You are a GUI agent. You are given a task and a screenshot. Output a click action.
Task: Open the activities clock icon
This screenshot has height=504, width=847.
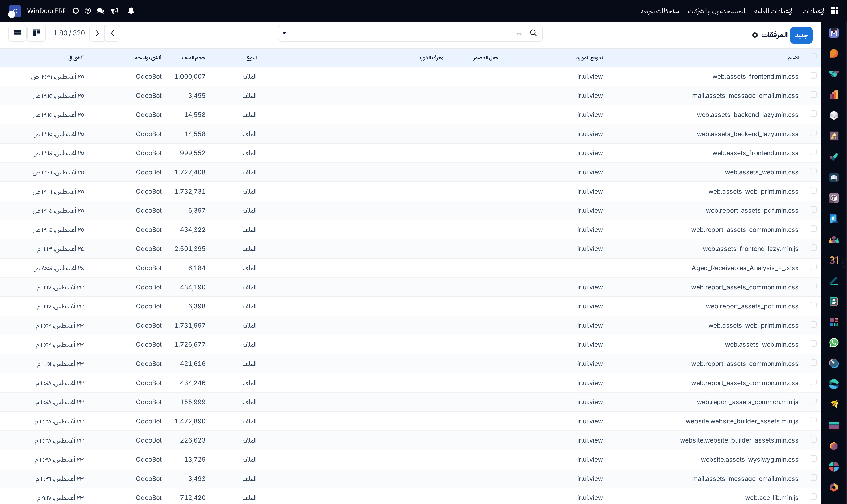coord(76,11)
